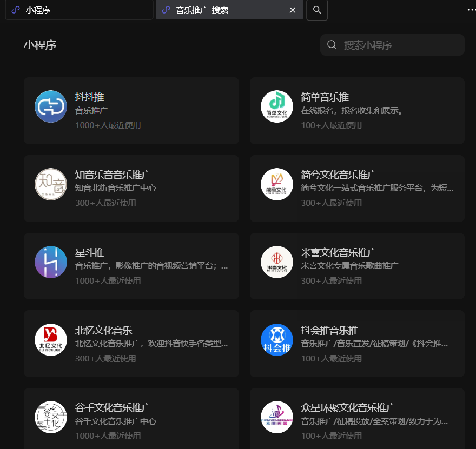The width and height of the screenshot is (476, 449).
Task: Open the three-dots more menu
Action: click(472, 10)
